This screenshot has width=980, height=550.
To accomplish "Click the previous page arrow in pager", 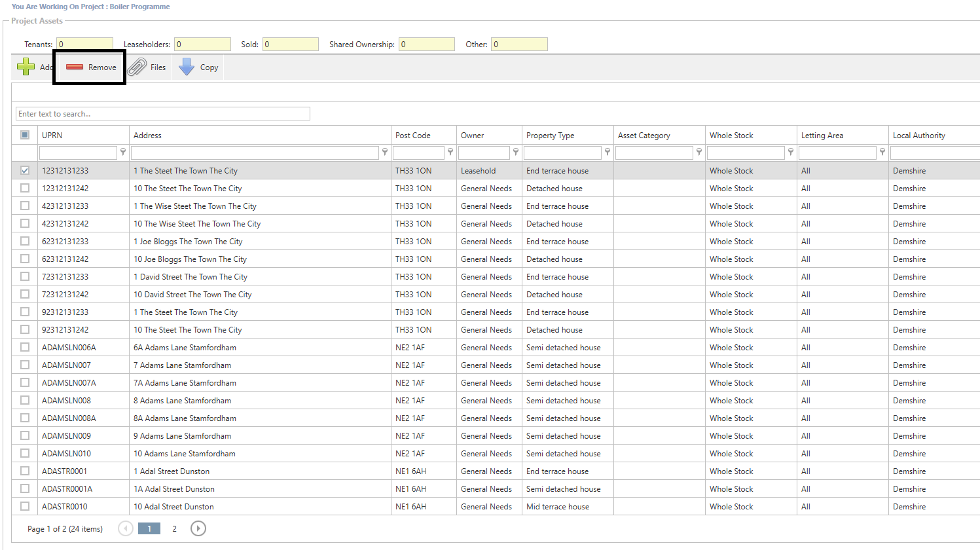I will tap(126, 528).
